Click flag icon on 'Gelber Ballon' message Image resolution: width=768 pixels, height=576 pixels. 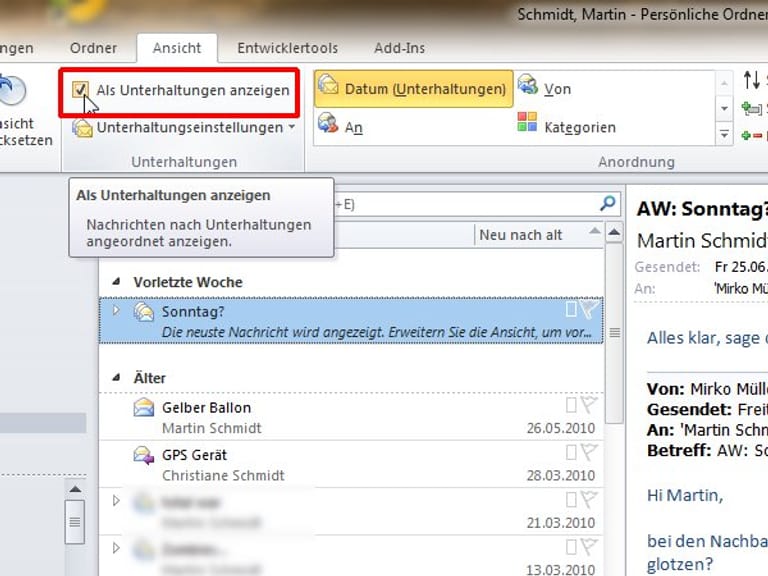pyautogui.click(x=588, y=406)
